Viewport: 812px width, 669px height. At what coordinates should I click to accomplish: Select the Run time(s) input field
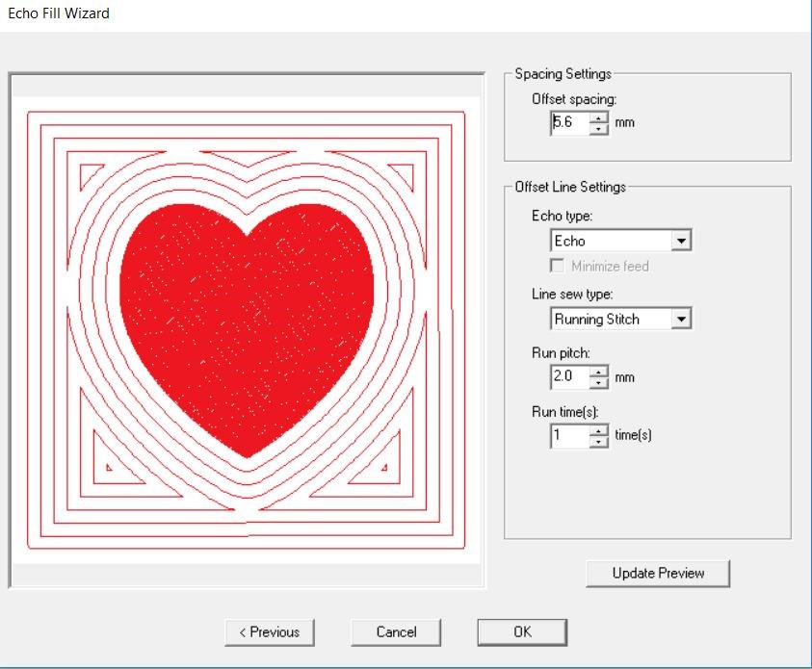pos(568,435)
